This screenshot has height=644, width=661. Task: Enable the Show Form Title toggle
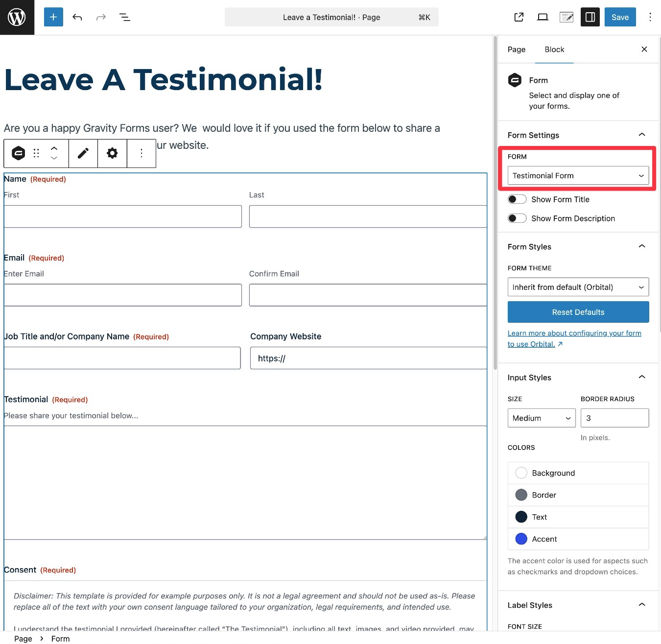(x=517, y=199)
